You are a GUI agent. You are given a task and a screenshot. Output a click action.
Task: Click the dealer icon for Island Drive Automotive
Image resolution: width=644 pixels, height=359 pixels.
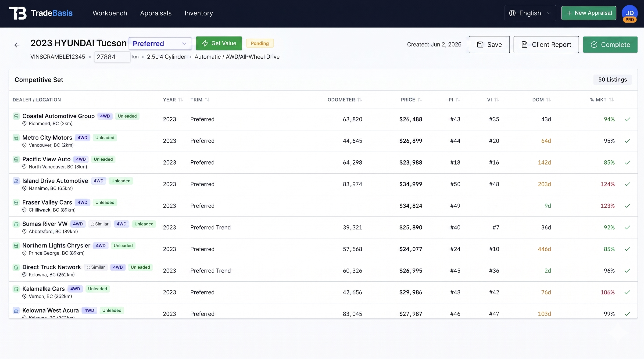pyautogui.click(x=16, y=181)
